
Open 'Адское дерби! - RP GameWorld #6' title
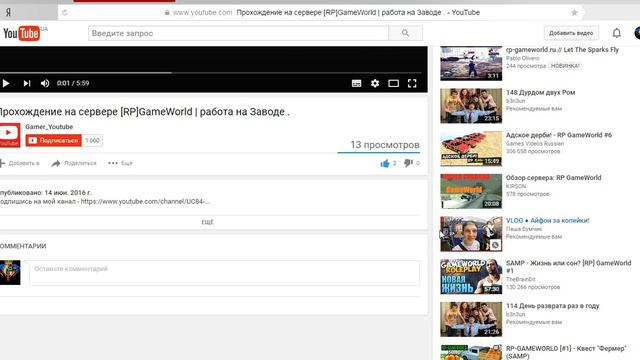559,135
